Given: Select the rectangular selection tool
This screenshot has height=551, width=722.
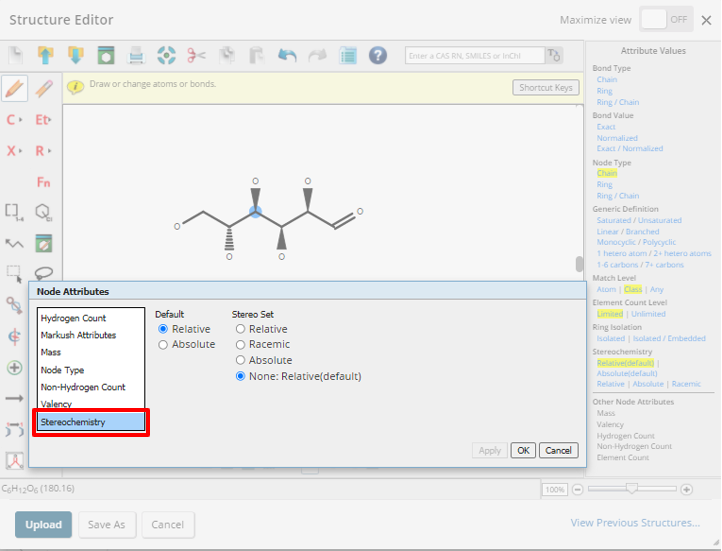Looking at the screenshot, I should tap(14, 273).
